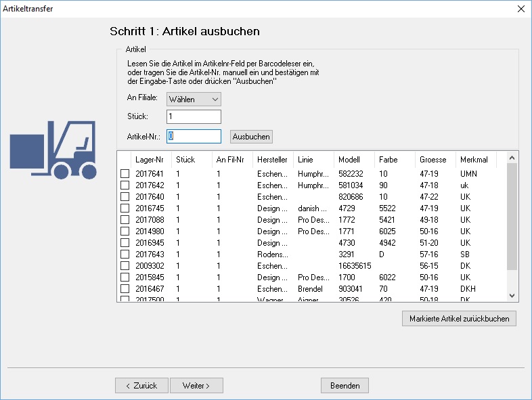Select the danish ... Linie cell
Screen dimensions: 532x400
click(312, 208)
